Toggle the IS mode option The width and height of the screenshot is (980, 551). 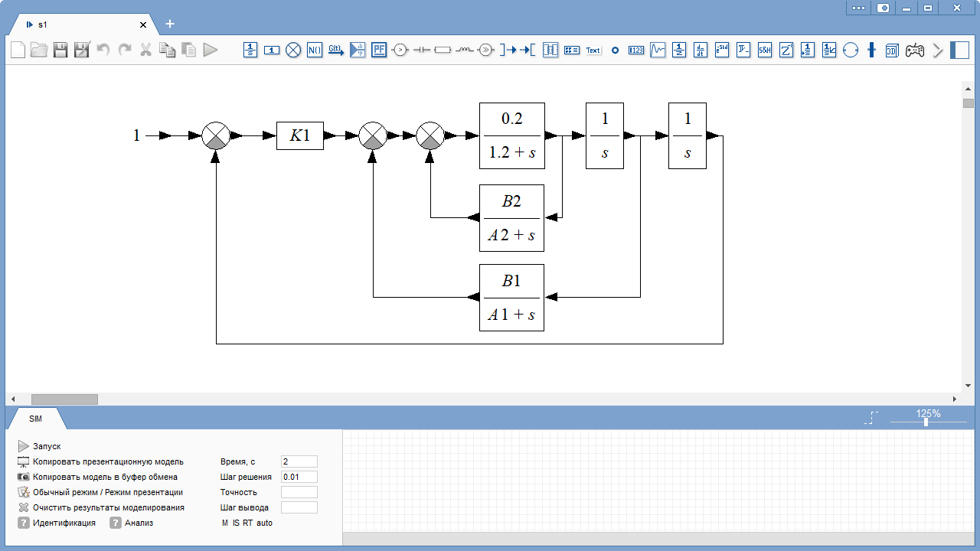point(236,523)
